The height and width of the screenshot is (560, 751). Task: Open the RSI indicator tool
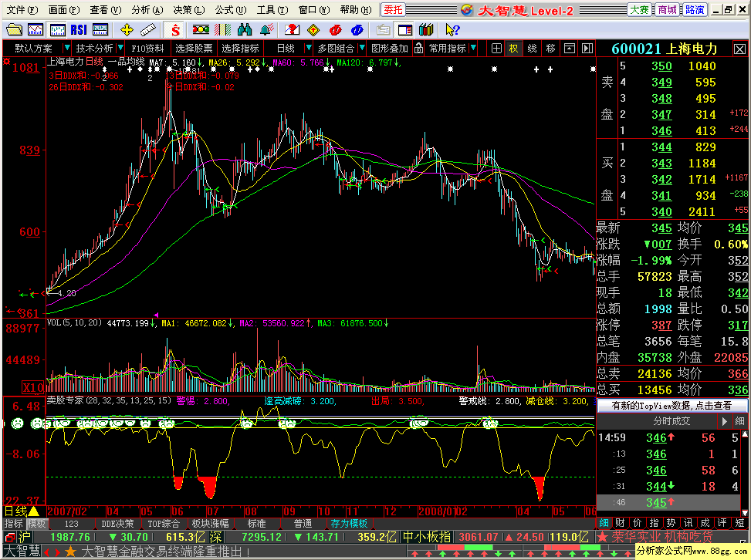coord(79,29)
